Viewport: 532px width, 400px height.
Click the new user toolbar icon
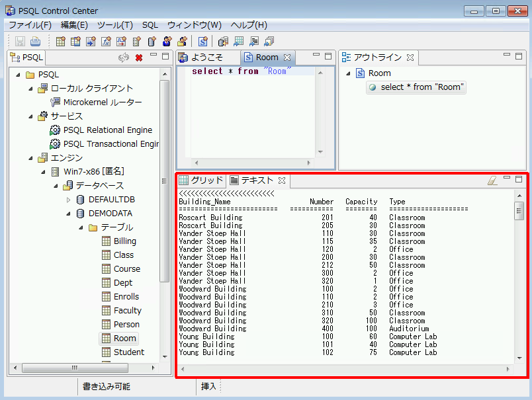(167, 42)
